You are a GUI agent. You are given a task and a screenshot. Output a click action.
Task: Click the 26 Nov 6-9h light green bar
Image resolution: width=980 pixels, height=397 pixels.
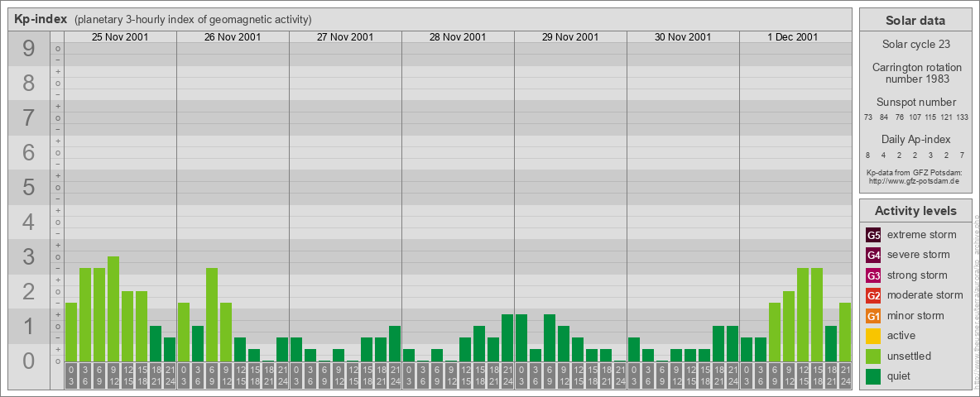click(212, 314)
